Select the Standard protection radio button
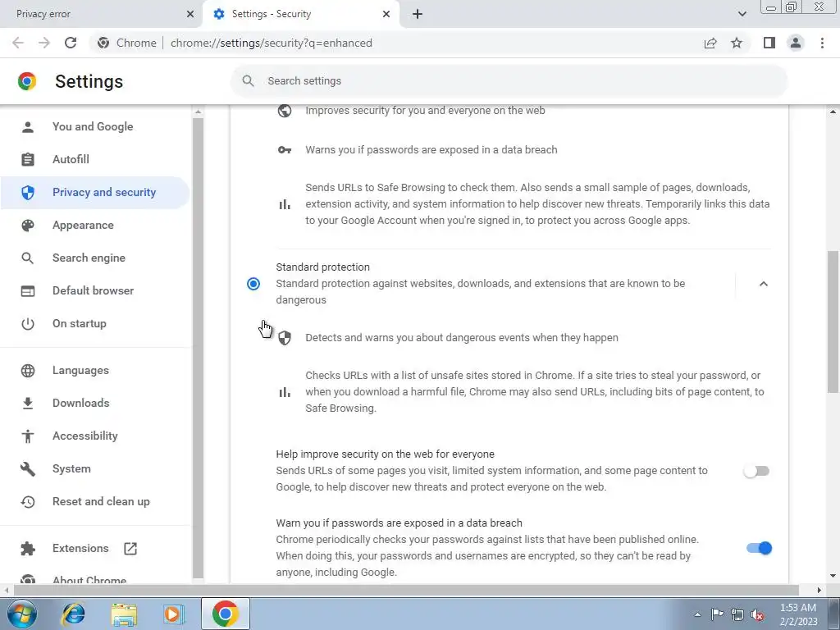The height and width of the screenshot is (630, 840). pyautogui.click(x=253, y=283)
